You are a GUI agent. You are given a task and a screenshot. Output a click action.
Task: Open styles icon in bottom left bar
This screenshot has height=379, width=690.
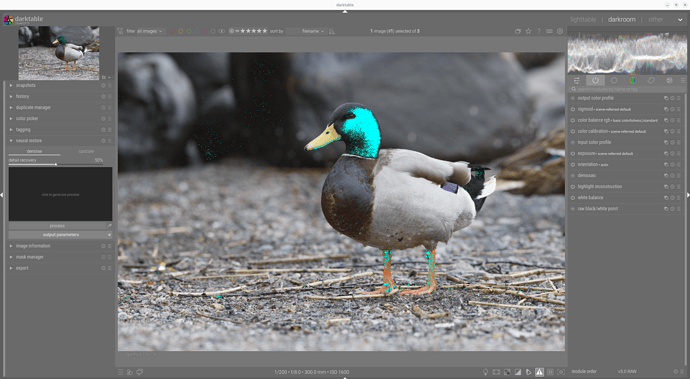[130, 372]
